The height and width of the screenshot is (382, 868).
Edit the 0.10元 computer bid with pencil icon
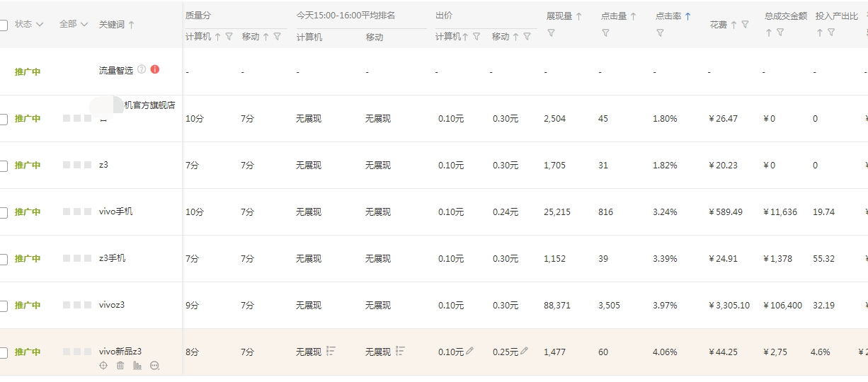[469, 351]
